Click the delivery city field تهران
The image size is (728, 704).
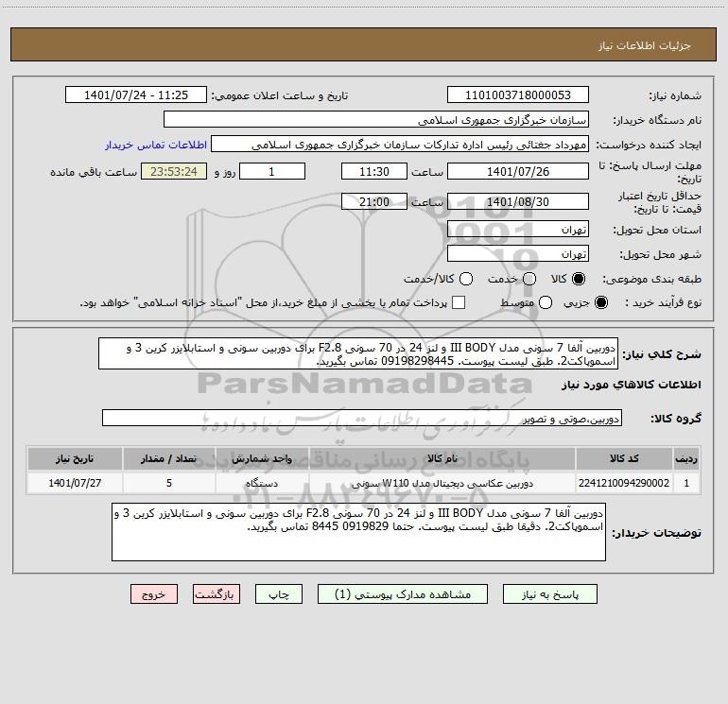518,253
